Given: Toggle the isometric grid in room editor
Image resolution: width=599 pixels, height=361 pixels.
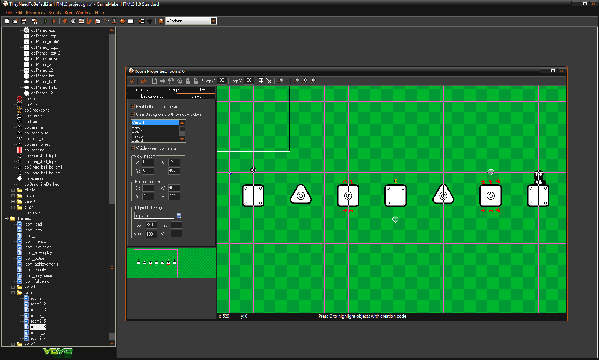Looking at the screenshot, I should (x=269, y=81).
